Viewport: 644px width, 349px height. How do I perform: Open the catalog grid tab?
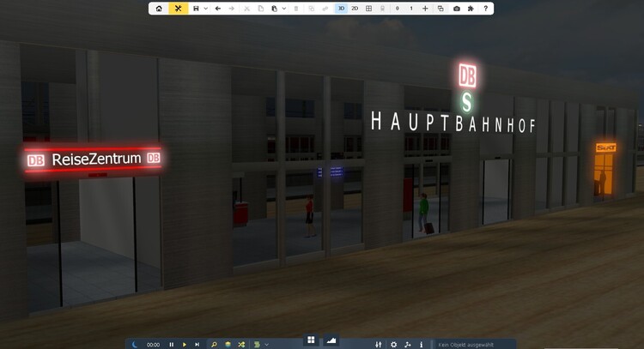pyautogui.click(x=311, y=340)
